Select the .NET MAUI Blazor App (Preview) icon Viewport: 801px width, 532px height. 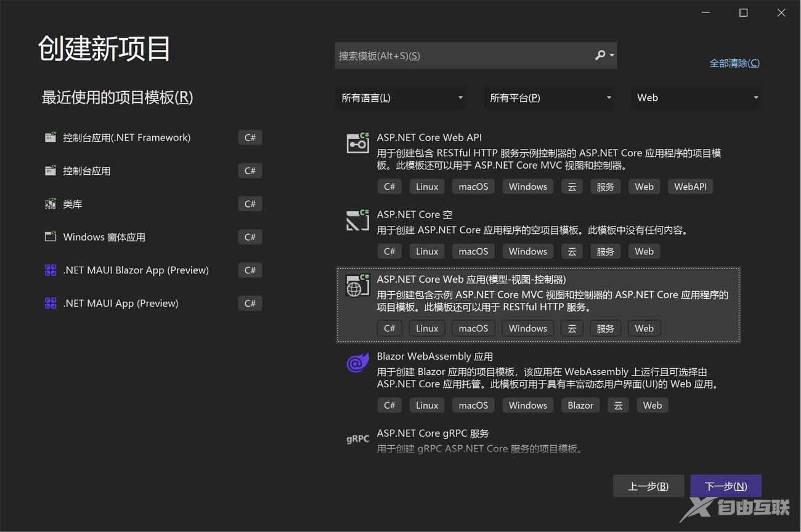pos(51,270)
